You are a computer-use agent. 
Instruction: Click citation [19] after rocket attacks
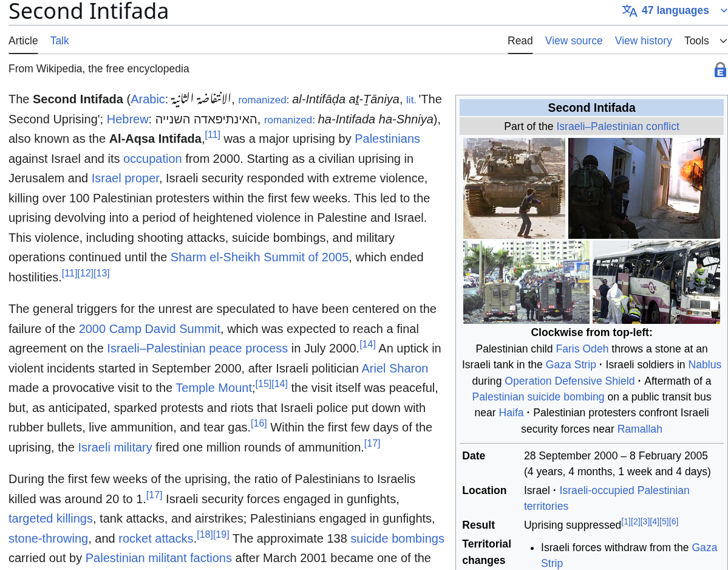221,534
